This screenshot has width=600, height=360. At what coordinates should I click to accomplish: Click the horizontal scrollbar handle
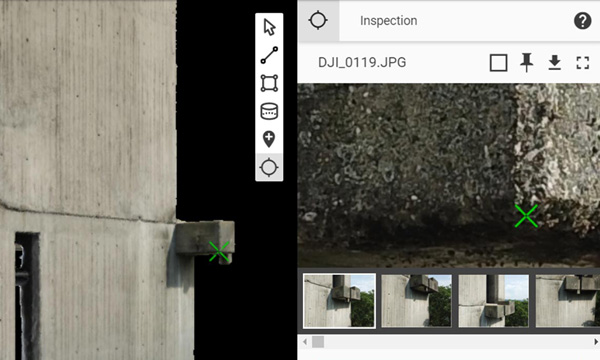click(318, 342)
